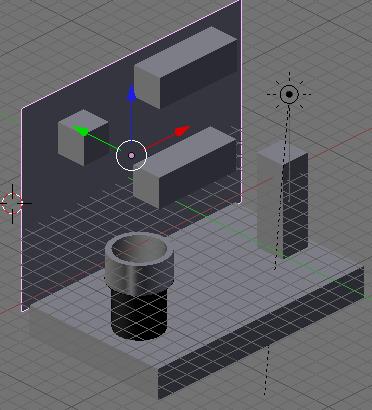Select the hollow cylinder cup object
Viewport: 372px width, 410px height.
(x=139, y=286)
